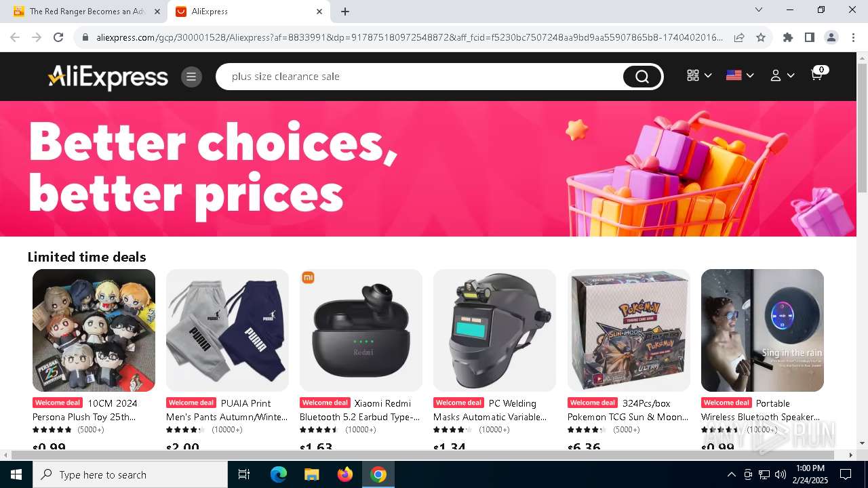
Task: Open the AliExpress hamburger category menu
Action: 191,77
